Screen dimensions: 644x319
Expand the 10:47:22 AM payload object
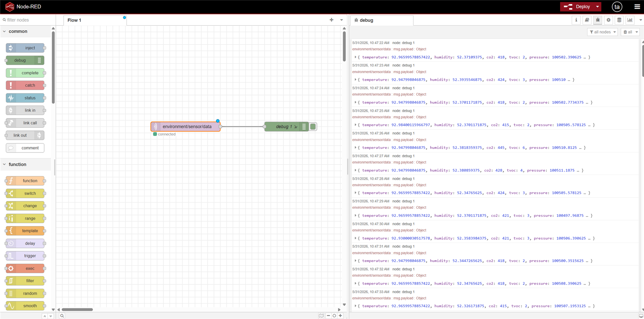pyautogui.click(x=355, y=57)
